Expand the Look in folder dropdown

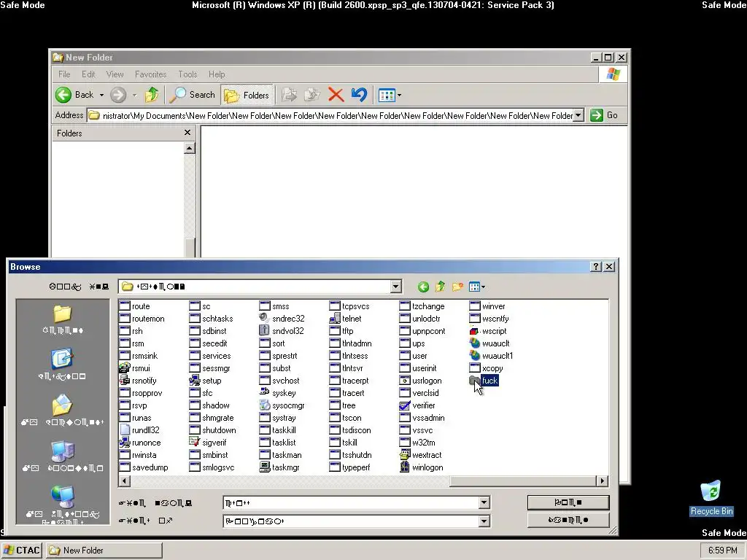click(395, 287)
